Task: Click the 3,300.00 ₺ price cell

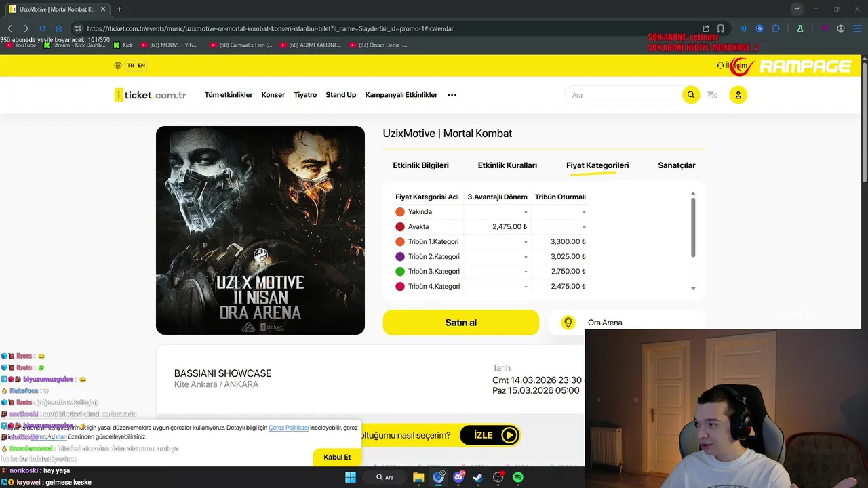Action: (568, 242)
